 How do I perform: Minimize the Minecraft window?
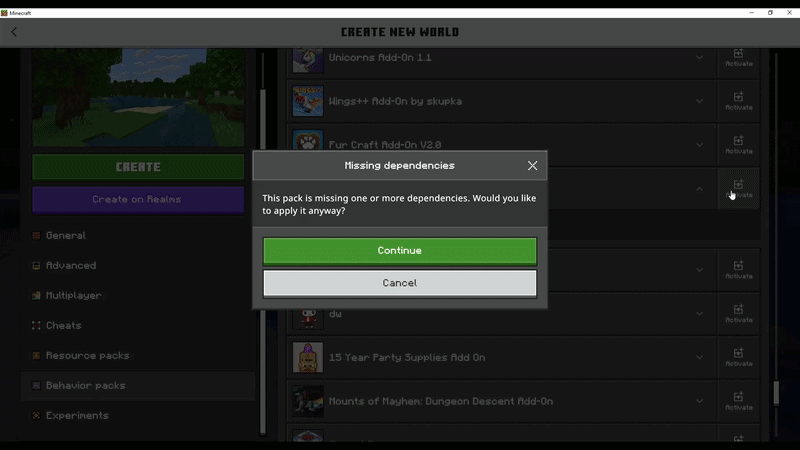click(752, 13)
